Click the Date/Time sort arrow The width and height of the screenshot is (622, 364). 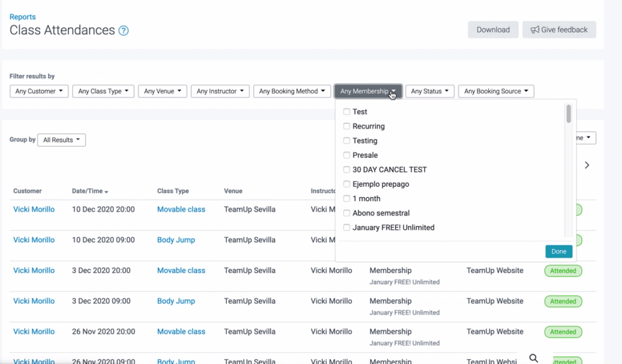coord(106,191)
